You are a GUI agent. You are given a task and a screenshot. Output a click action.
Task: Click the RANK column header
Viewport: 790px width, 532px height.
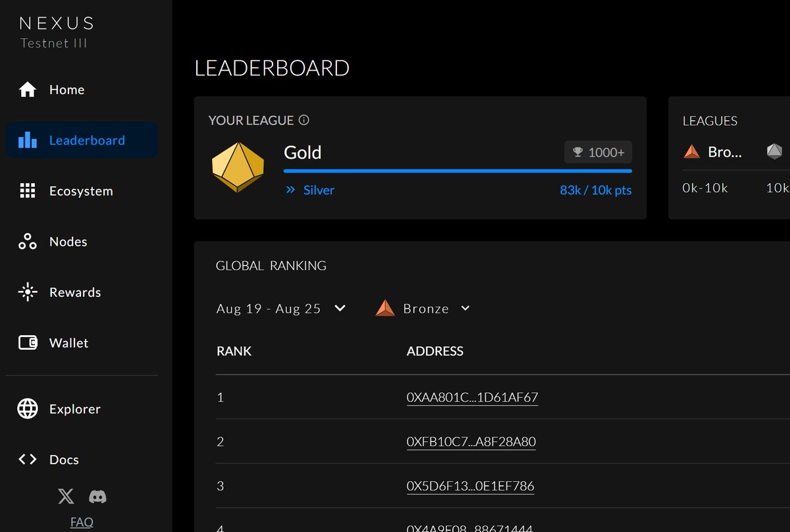click(234, 351)
